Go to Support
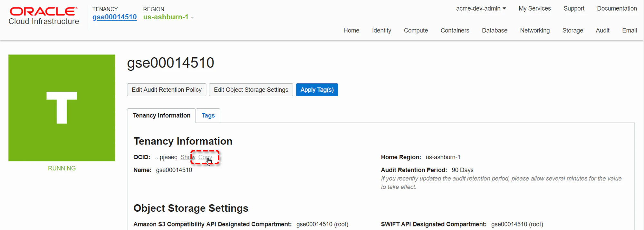The height and width of the screenshot is (230, 644). pos(574,9)
